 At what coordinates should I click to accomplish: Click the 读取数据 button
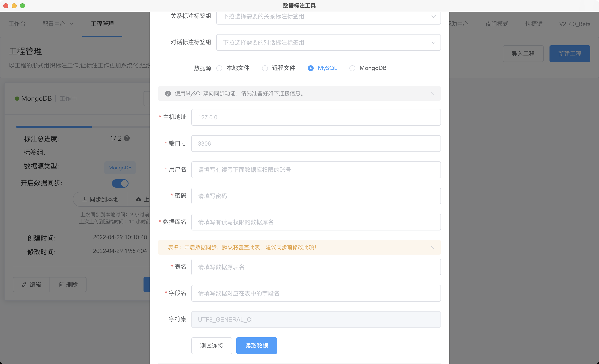point(256,345)
